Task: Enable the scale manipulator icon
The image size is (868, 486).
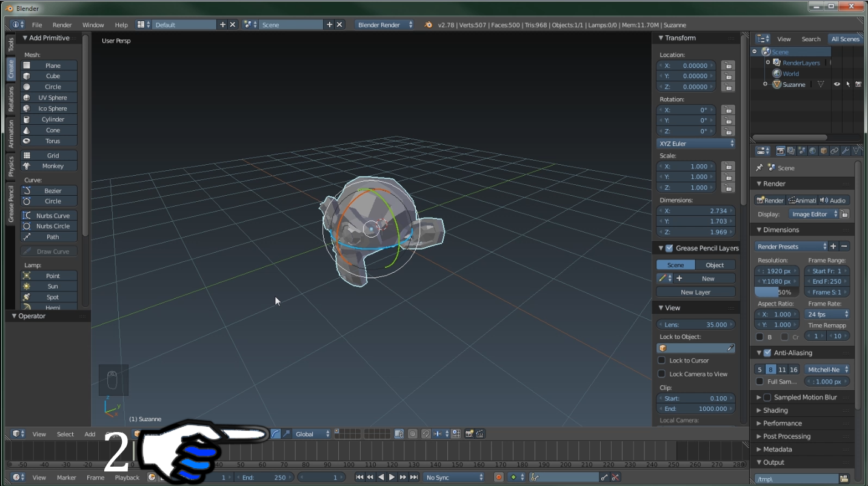Action: coord(286,434)
